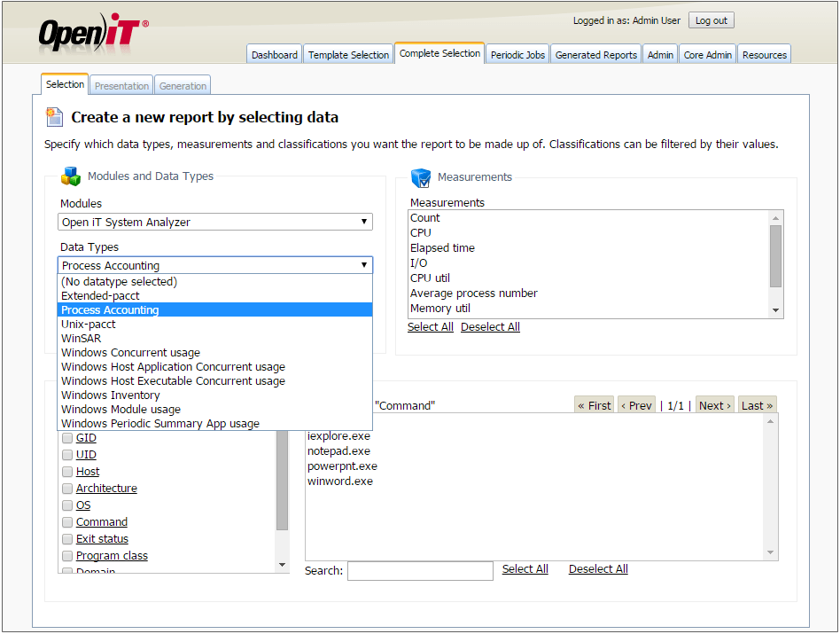Tick the GID checkbox
Screen dimensions: 840x634
click(x=67, y=438)
